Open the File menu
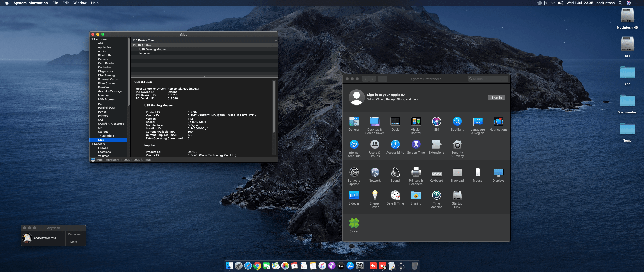 coord(55,3)
